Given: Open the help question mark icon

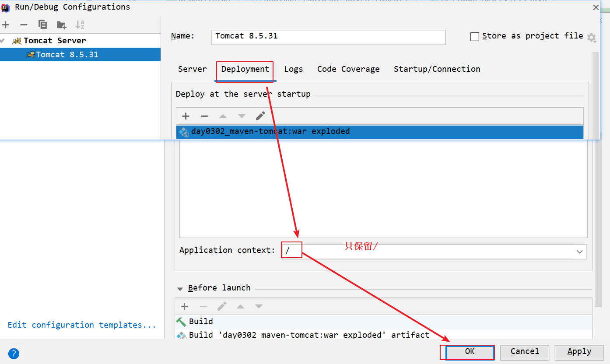Looking at the screenshot, I should point(14,353).
